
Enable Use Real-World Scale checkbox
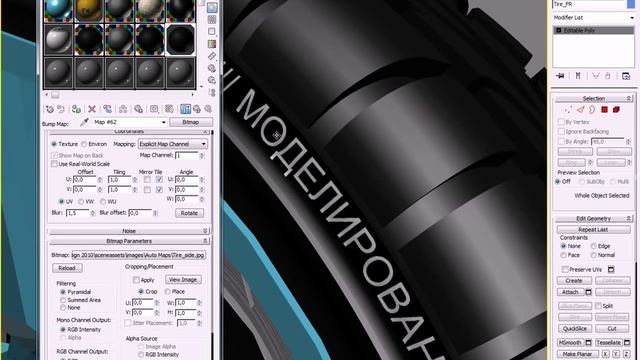54,164
